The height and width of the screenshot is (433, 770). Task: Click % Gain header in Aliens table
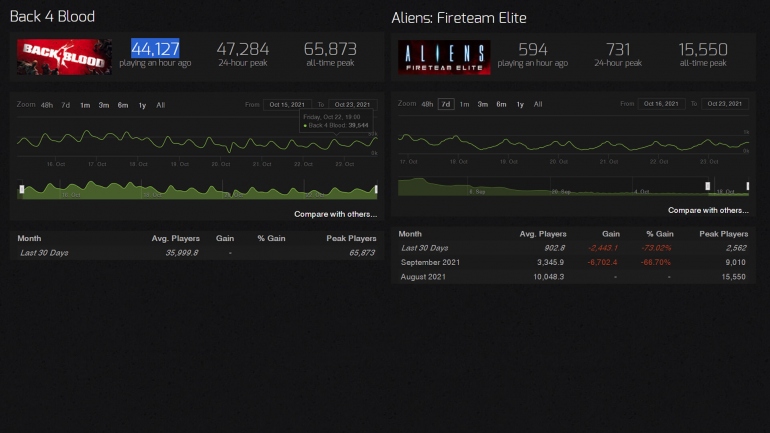click(x=660, y=234)
